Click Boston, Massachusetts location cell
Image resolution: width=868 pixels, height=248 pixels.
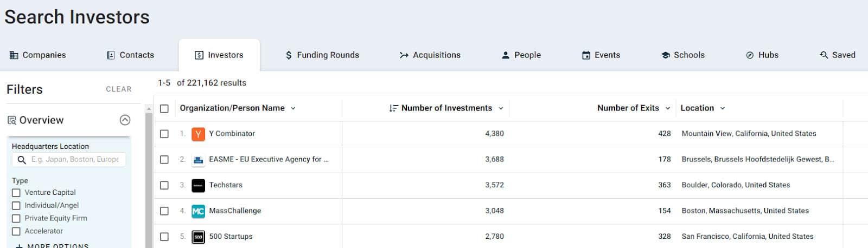point(745,211)
